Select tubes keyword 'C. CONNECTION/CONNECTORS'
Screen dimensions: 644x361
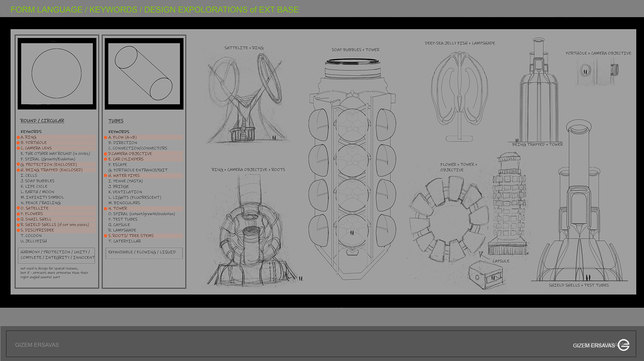[x=138, y=148]
